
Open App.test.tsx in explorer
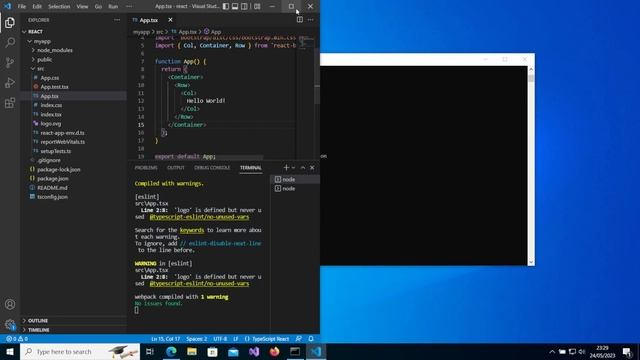pos(73,87)
